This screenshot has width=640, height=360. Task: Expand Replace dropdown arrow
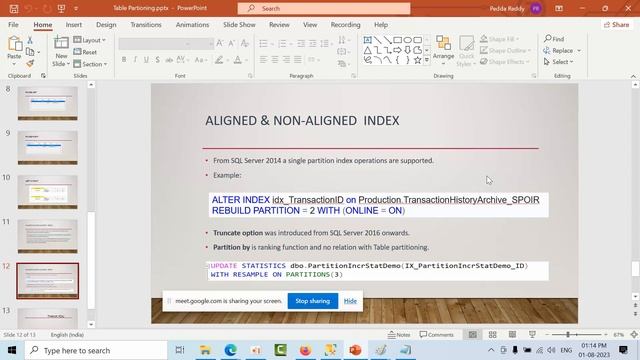579,51
